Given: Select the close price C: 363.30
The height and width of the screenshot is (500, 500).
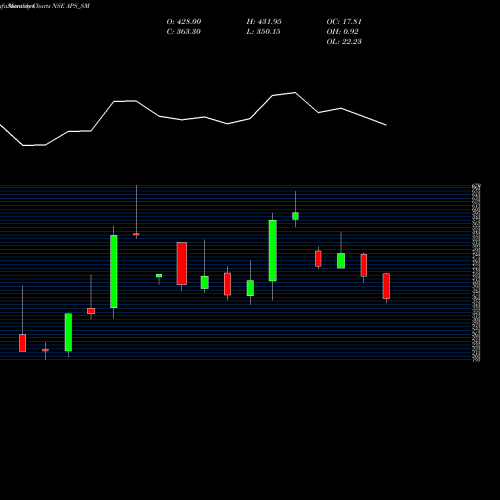Looking at the screenshot, I should tap(183, 32).
